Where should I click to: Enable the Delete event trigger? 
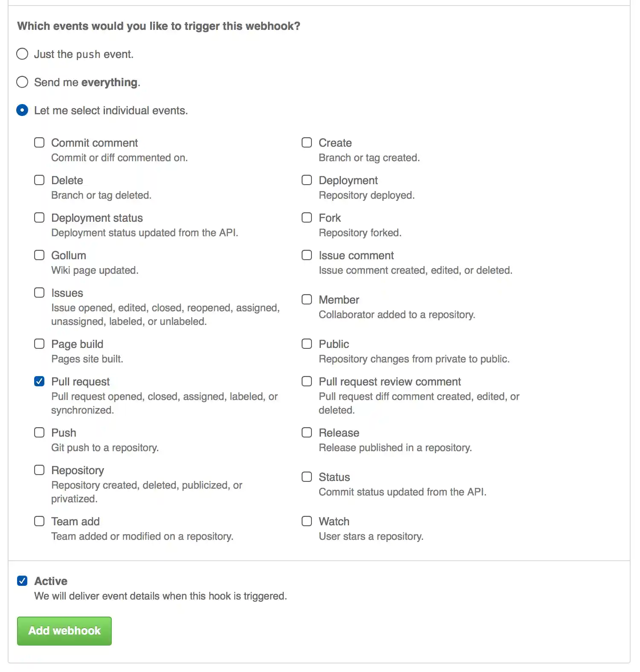point(39,180)
